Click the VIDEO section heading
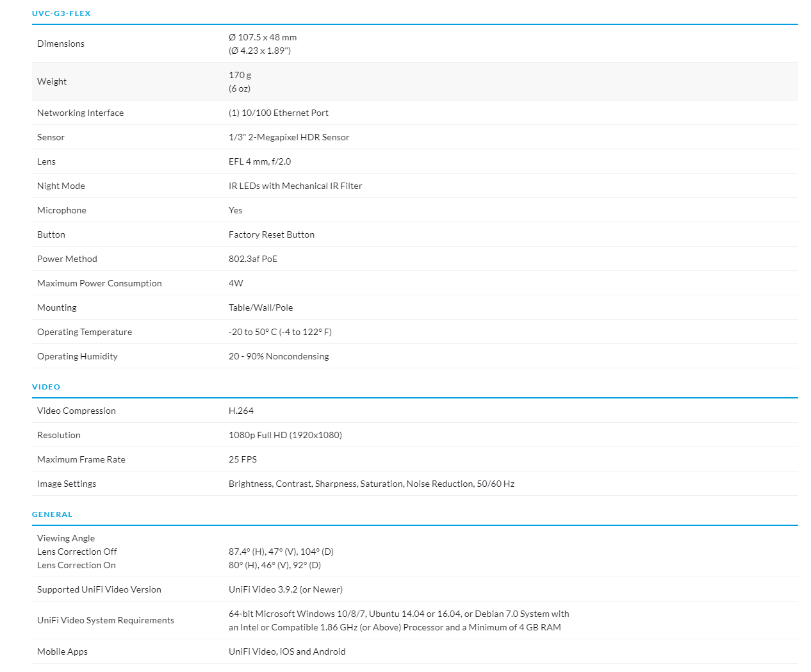This screenshot has width=811, height=672. point(46,387)
